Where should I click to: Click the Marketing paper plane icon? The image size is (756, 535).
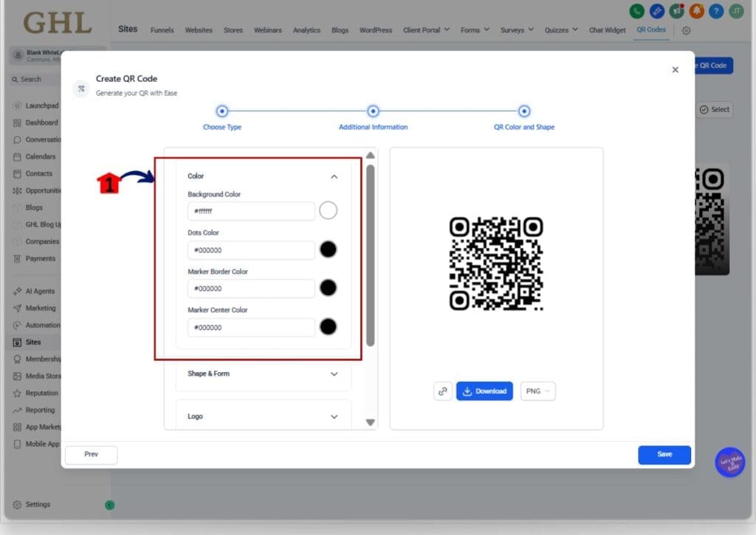click(18, 308)
